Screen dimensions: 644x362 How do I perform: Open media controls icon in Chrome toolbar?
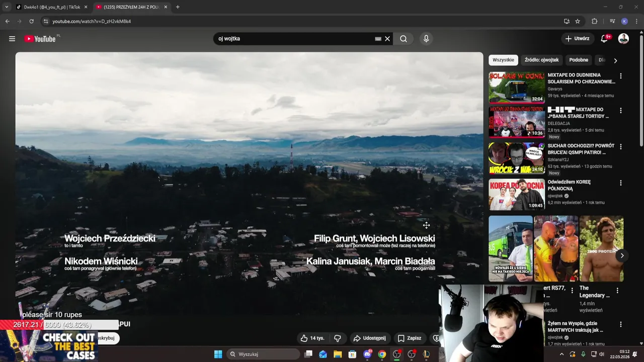click(x=612, y=21)
